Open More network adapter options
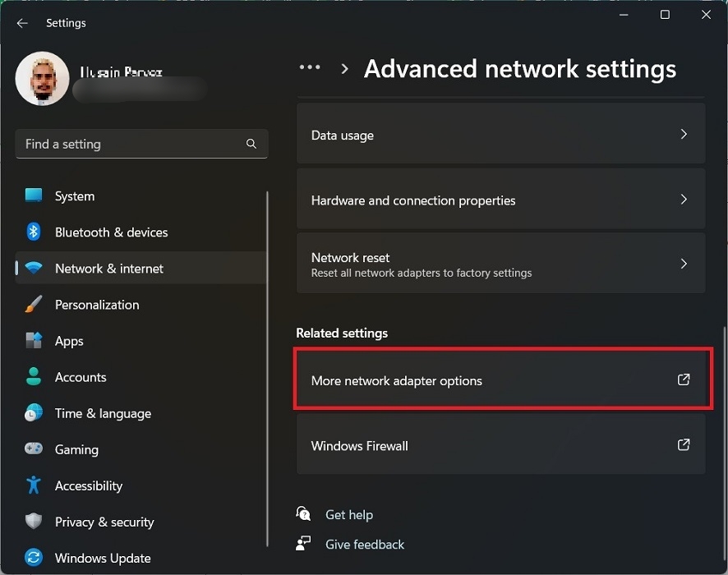 [502, 380]
